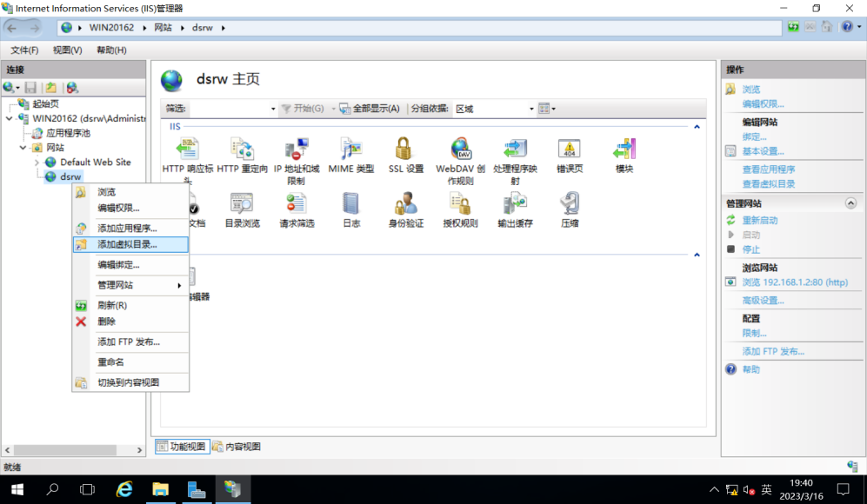867x504 pixels.
Task: Open the 处理程序映射 icon
Action: pos(516,149)
